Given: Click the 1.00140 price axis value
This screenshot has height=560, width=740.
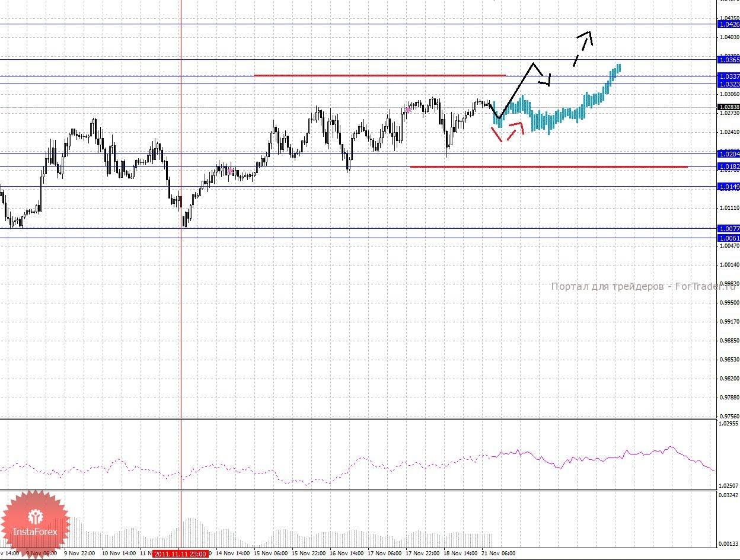Looking at the screenshot, I should pos(729,265).
